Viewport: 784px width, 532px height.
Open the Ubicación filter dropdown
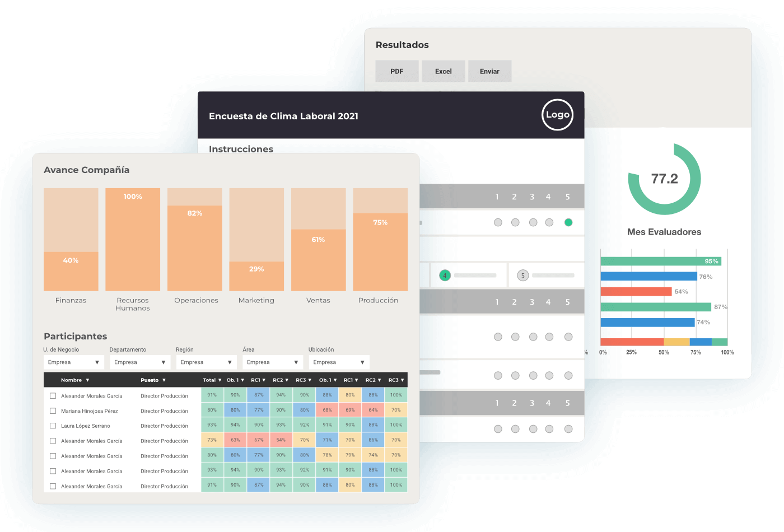339,362
